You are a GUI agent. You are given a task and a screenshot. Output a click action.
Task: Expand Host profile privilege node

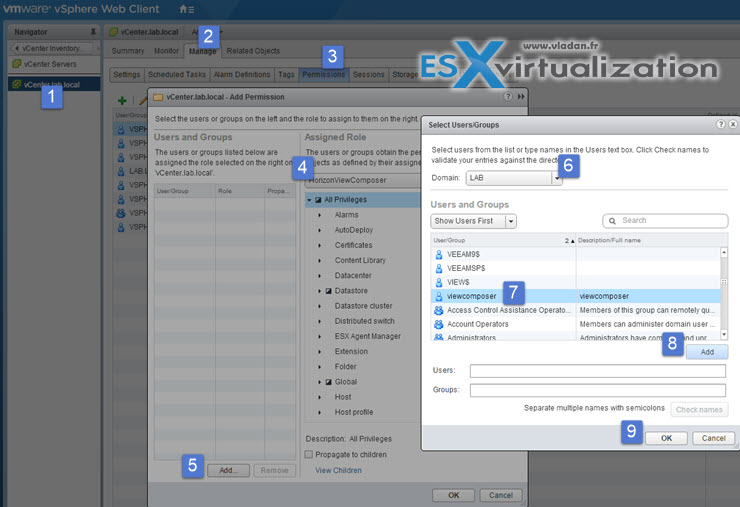pyautogui.click(x=320, y=412)
